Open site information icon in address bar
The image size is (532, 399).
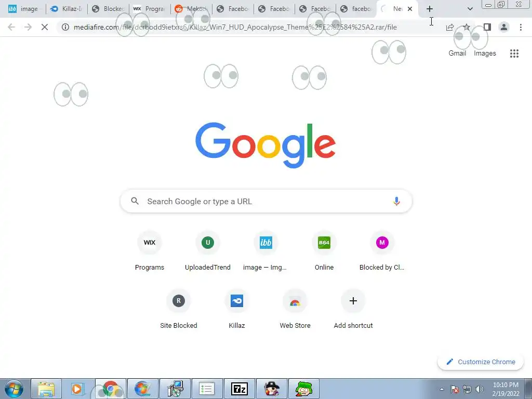pyautogui.click(x=65, y=27)
